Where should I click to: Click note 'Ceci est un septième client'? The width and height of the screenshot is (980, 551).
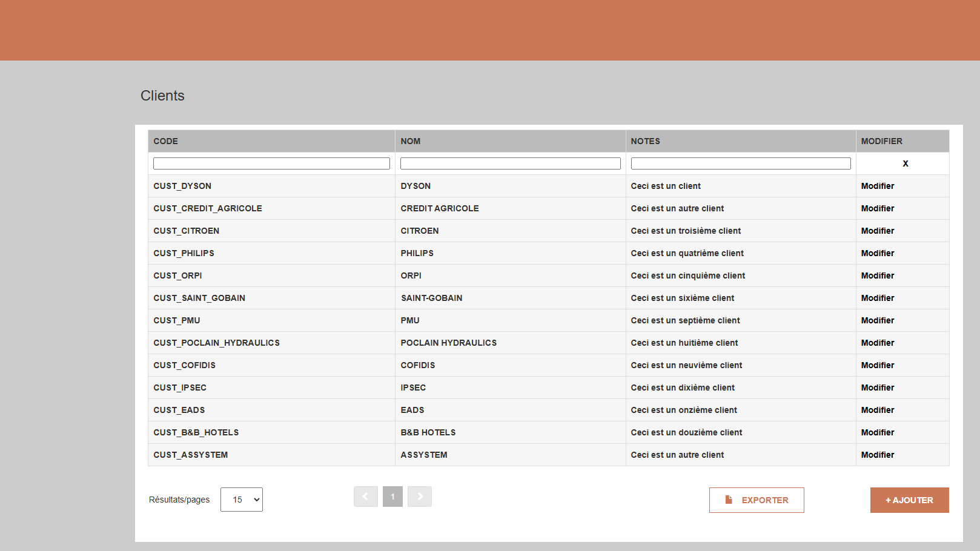686,320
